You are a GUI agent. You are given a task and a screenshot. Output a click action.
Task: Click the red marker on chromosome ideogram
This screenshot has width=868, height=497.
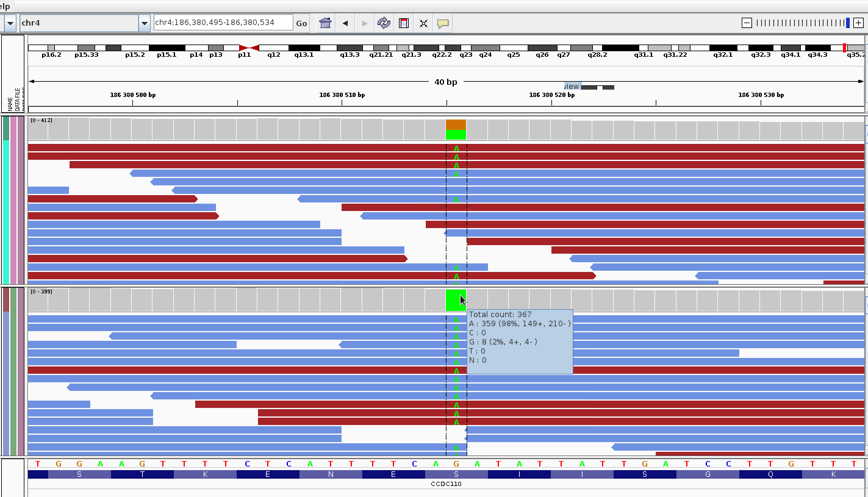tap(844, 48)
